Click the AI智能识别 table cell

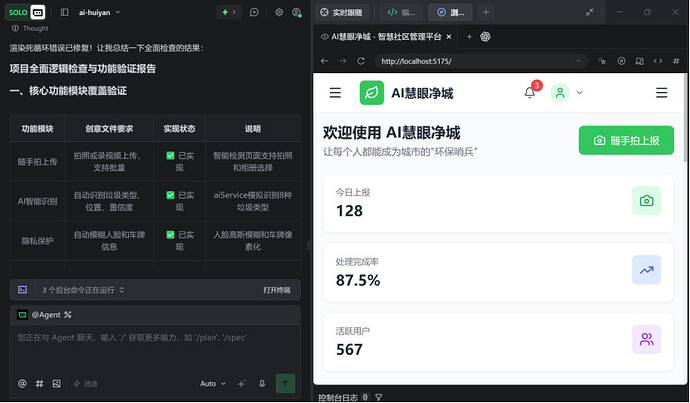point(37,202)
